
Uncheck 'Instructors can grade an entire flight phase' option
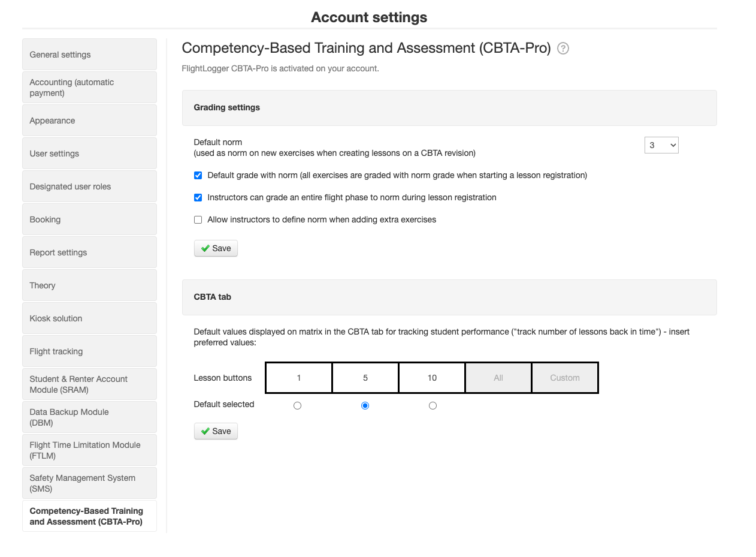(198, 197)
